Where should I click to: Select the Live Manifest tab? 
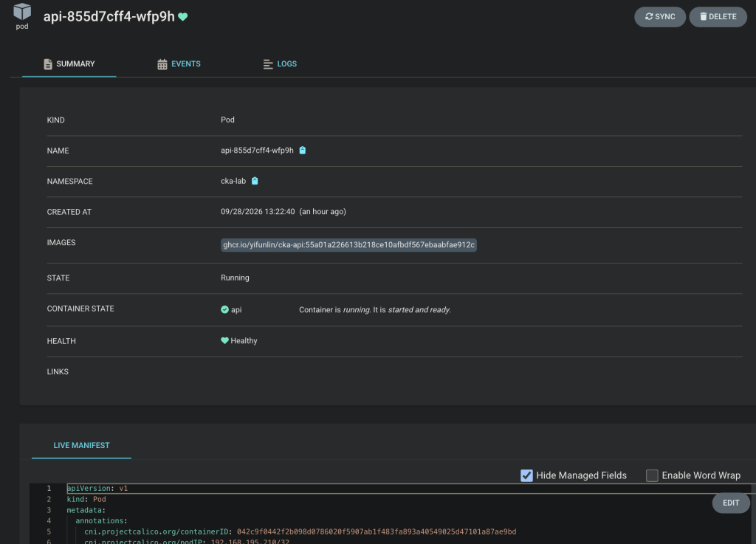coord(81,445)
